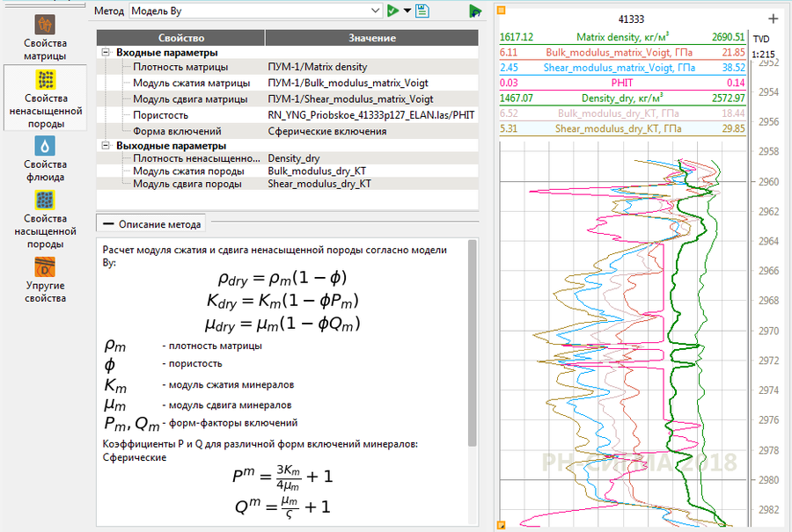Click the save method icon in toolbar

pos(422,11)
